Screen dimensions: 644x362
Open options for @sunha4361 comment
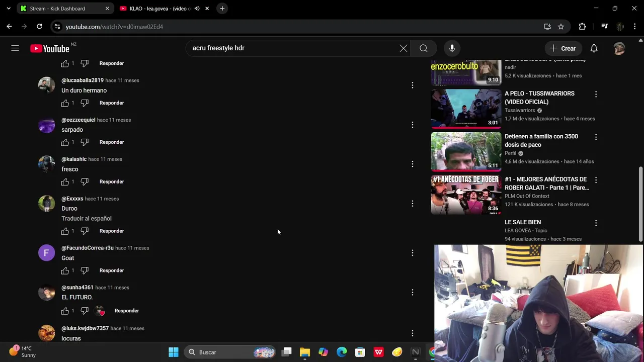413,292
